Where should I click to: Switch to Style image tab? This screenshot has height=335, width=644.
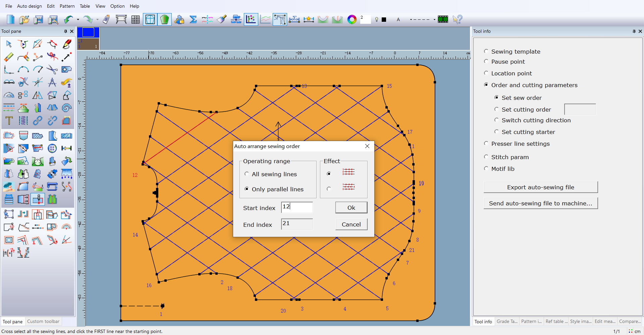(x=581, y=321)
